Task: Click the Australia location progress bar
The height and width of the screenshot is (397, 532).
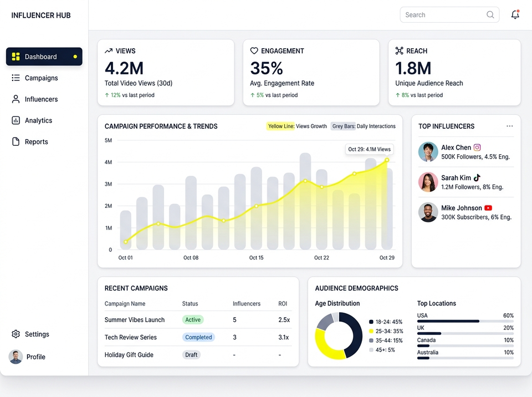Action: click(465, 358)
